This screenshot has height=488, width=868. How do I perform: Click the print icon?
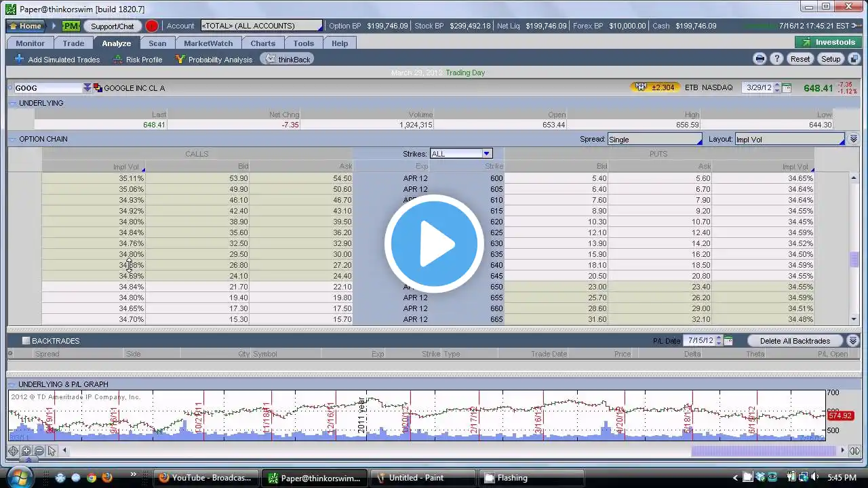pos(760,59)
